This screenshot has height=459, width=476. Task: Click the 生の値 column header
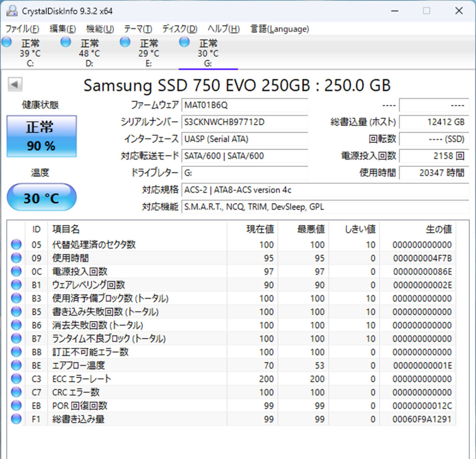click(439, 229)
